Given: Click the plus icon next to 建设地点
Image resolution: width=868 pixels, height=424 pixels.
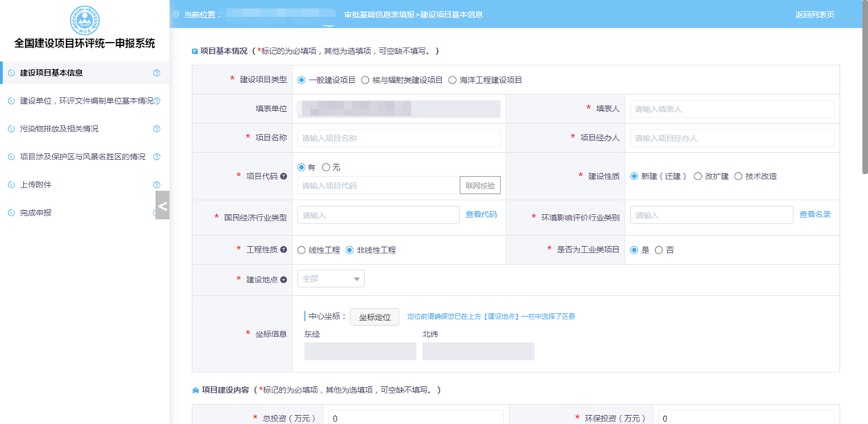Looking at the screenshot, I should (x=283, y=279).
